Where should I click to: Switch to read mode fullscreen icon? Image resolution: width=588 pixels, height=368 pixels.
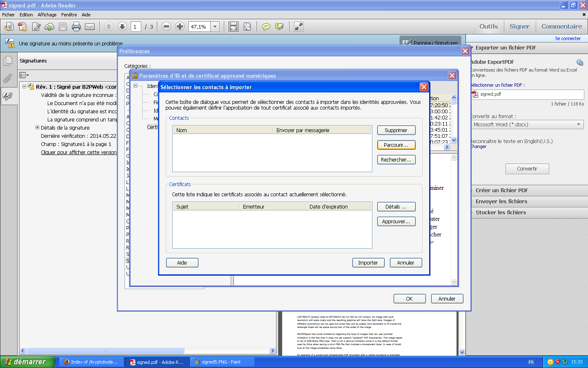(x=299, y=27)
